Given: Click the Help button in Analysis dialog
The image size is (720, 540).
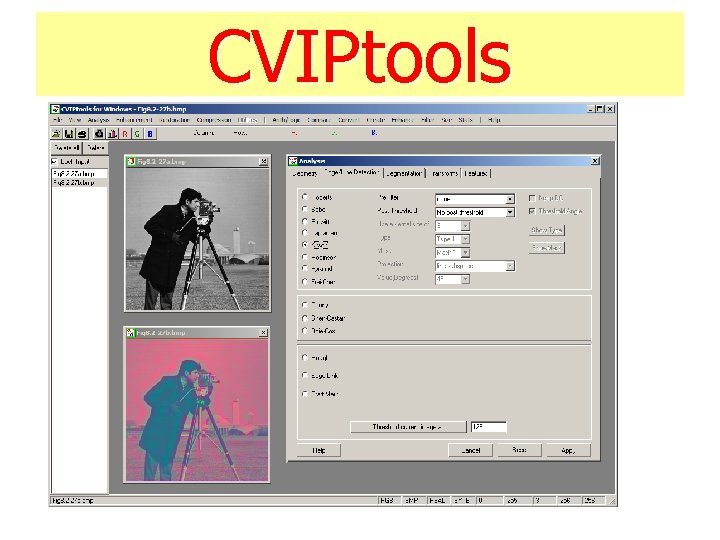Looking at the screenshot, I should point(319,450).
